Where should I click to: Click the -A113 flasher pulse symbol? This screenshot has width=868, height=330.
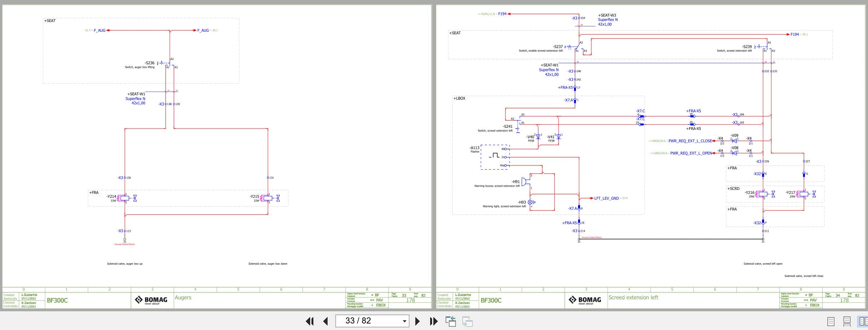coord(494,156)
